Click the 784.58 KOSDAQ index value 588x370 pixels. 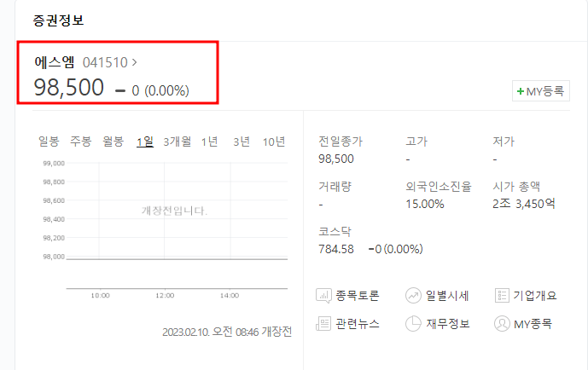coord(336,249)
